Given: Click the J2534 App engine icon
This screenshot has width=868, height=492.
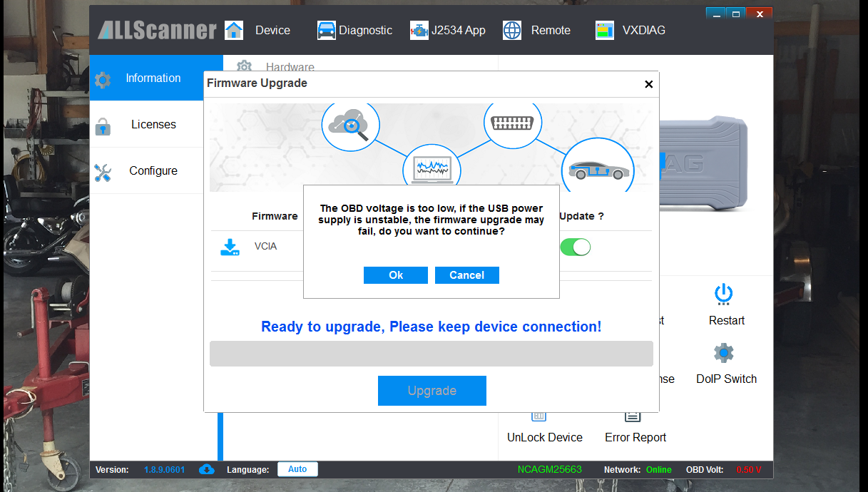Looking at the screenshot, I should pos(419,30).
